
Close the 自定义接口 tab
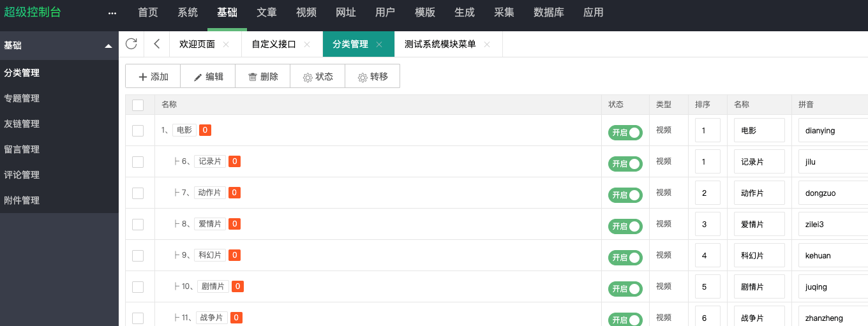pos(307,45)
